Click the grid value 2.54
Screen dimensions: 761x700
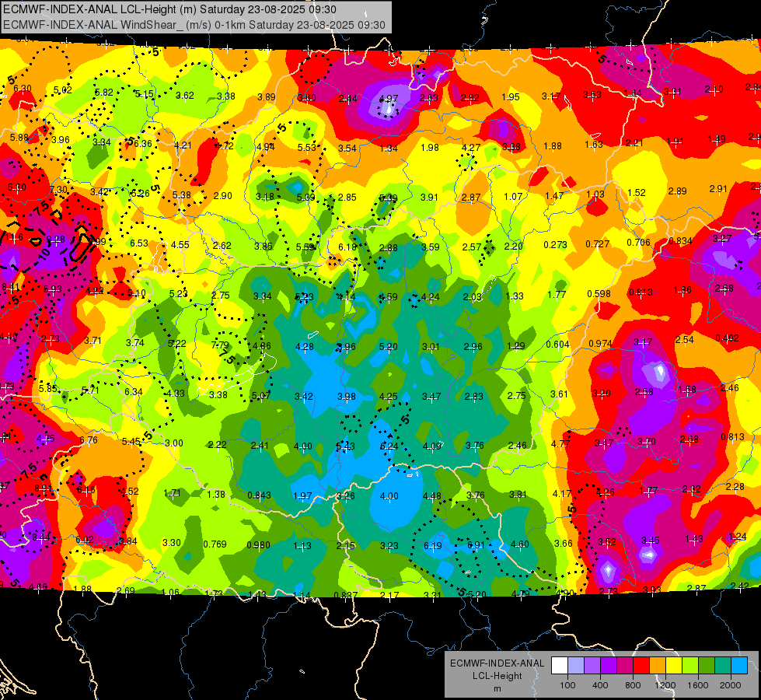tap(684, 340)
